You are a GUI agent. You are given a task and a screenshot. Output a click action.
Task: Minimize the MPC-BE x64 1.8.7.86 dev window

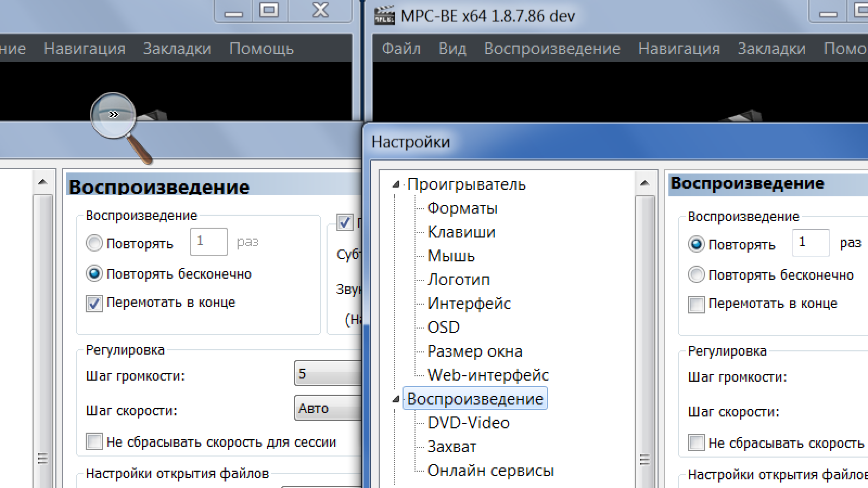click(828, 11)
